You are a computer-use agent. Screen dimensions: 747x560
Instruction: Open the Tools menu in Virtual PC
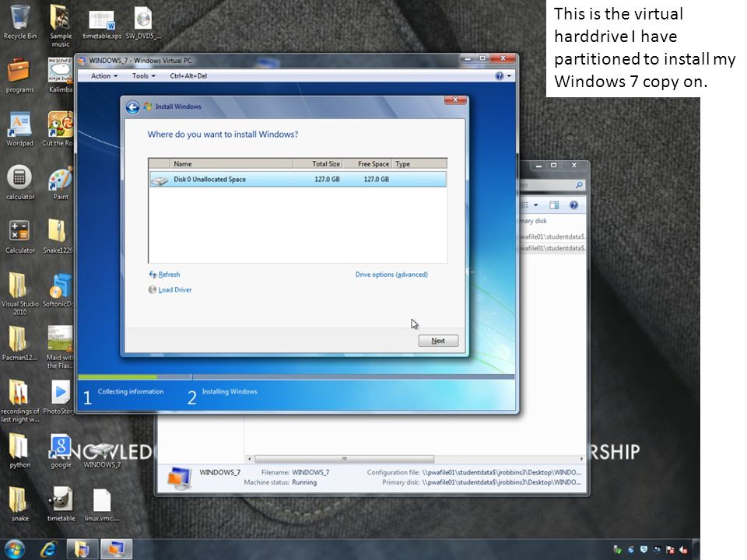pyautogui.click(x=143, y=76)
